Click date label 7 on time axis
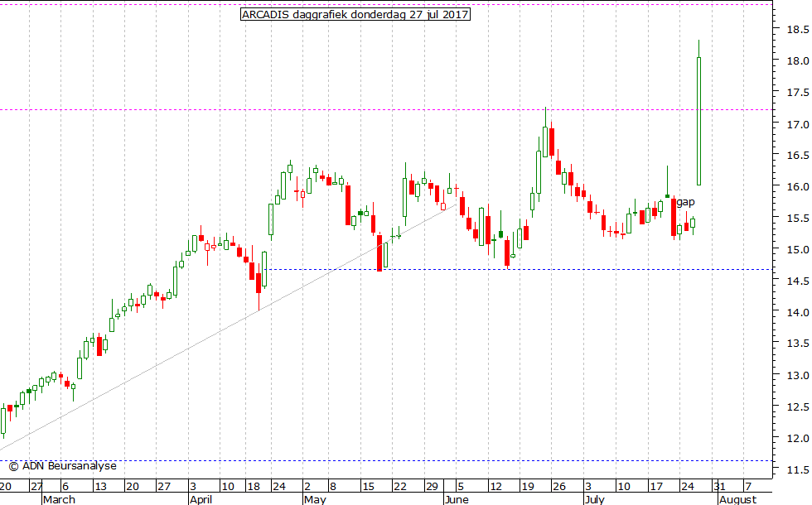The image size is (812, 505). pyautogui.click(x=748, y=487)
